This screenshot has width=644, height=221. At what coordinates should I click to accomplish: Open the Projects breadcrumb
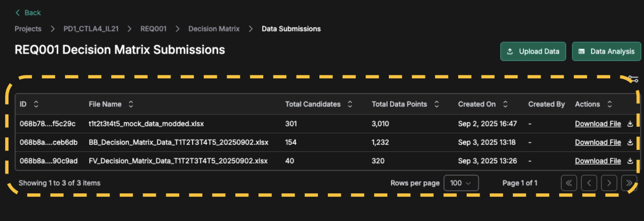tap(28, 29)
